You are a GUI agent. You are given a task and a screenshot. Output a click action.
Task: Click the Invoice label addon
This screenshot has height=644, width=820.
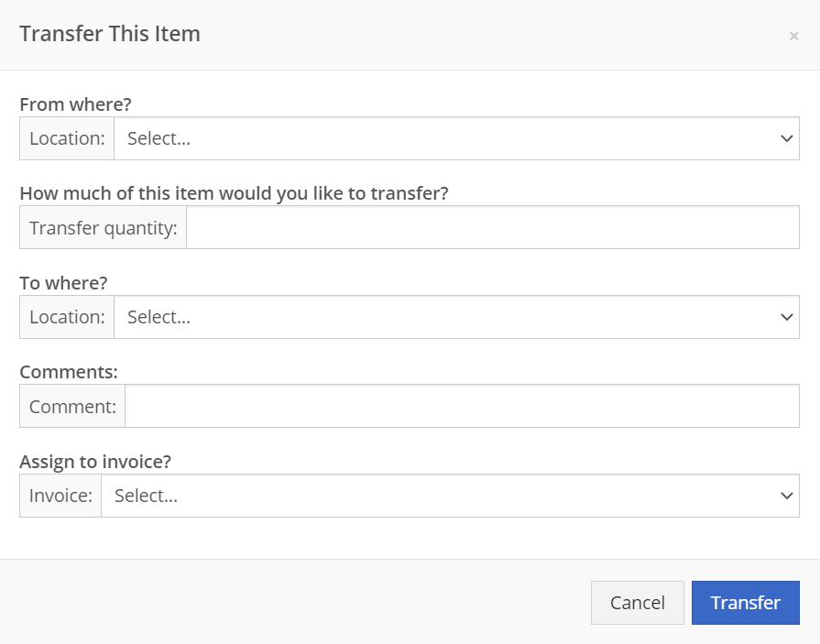pyautogui.click(x=60, y=497)
